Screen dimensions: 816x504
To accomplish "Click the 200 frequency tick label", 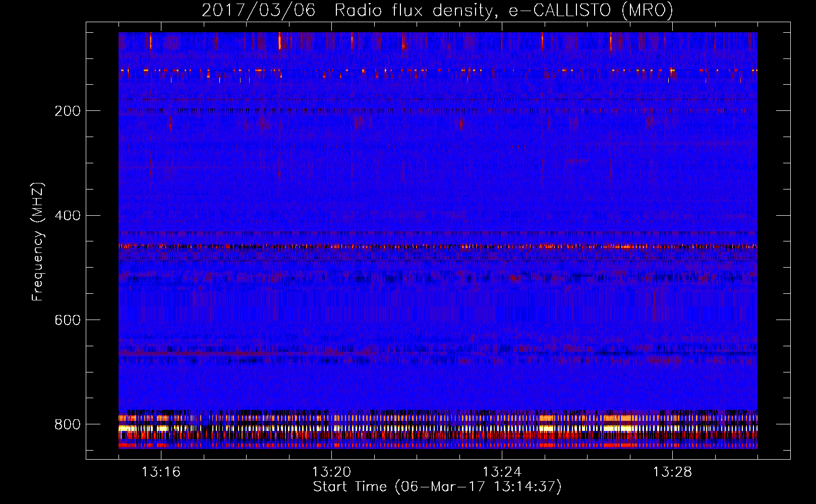I will pyautogui.click(x=68, y=111).
